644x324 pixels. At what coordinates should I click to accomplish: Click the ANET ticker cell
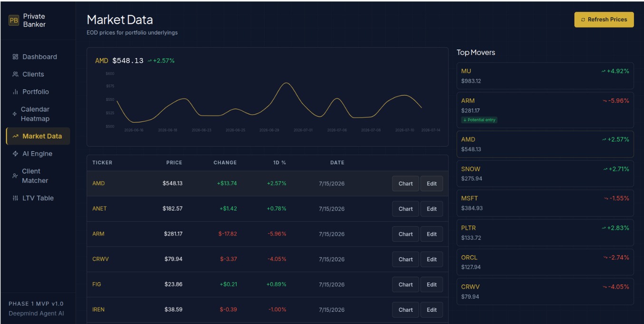pyautogui.click(x=99, y=209)
